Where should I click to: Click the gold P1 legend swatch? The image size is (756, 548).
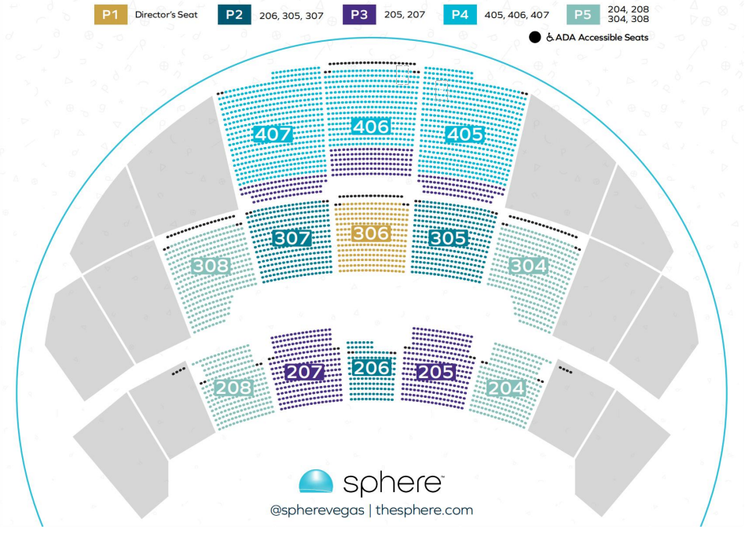pyautogui.click(x=110, y=14)
